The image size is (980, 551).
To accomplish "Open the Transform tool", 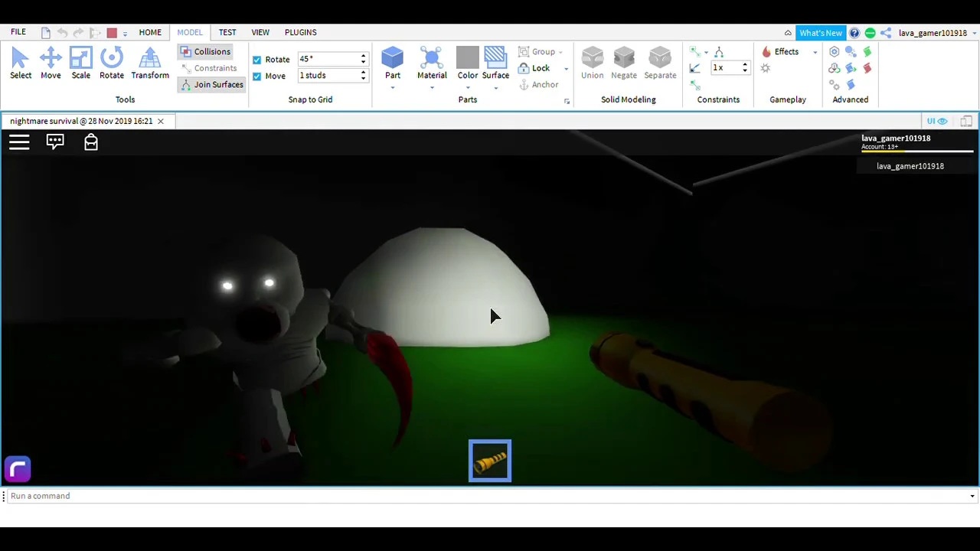I will (x=150, y=63).
